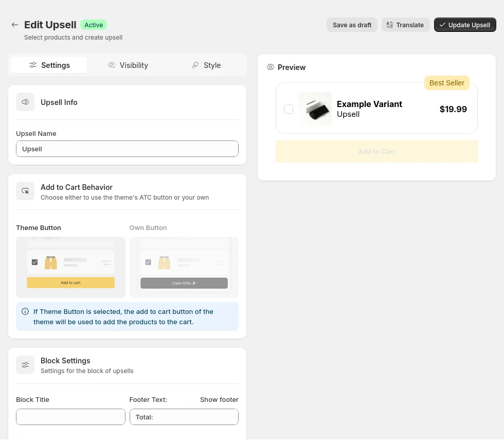Screen dimensions: 504x440
Task: Click the $19.99 price in preview
Action: [x=453, y=109]
